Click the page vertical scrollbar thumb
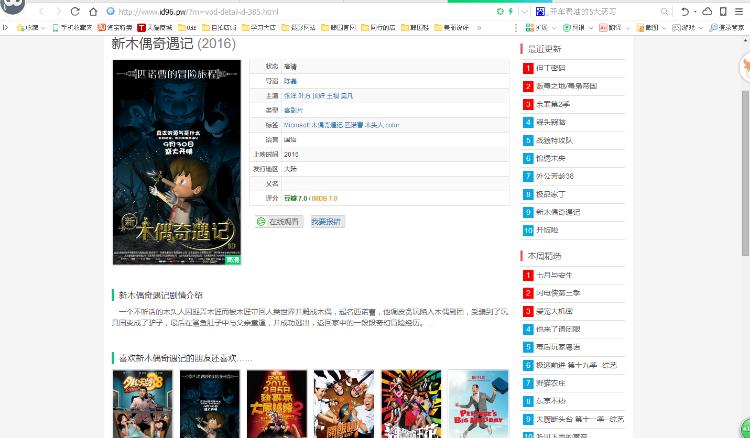 (745, 173)
